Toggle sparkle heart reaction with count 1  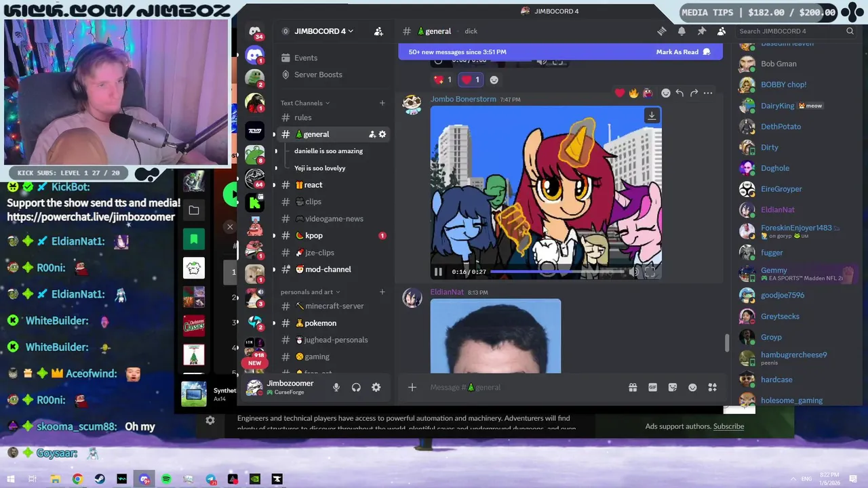point(443,80)
